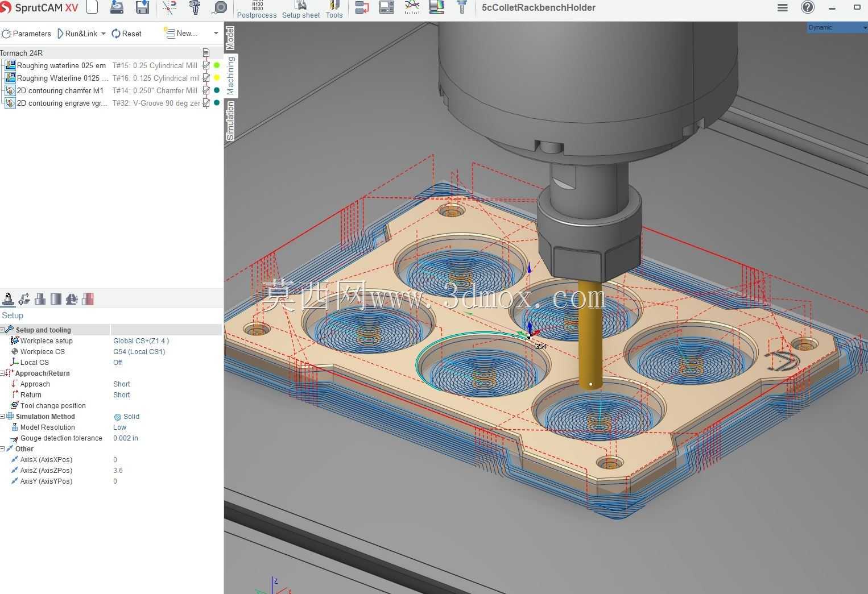This screenshot has width=868, height=594.
Task: Click the Reset button
Action: (126, 34)
